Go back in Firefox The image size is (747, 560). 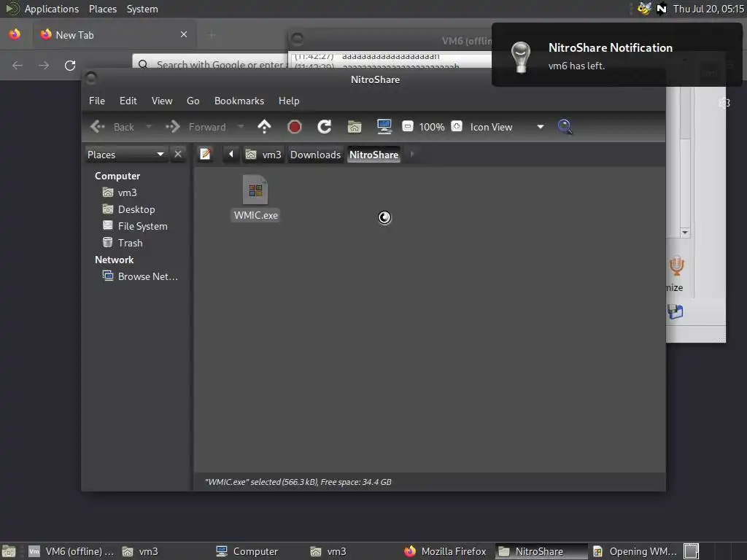(x=18, y=65)
